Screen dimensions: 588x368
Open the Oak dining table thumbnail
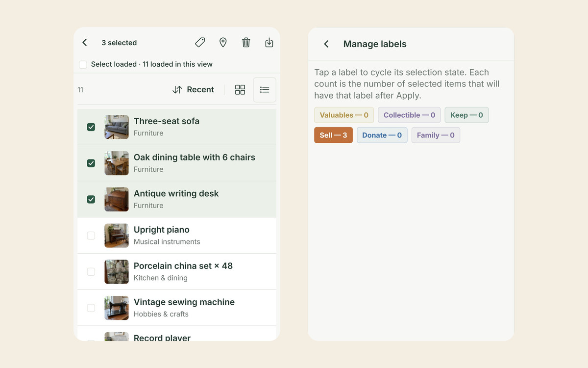point(117,163)
